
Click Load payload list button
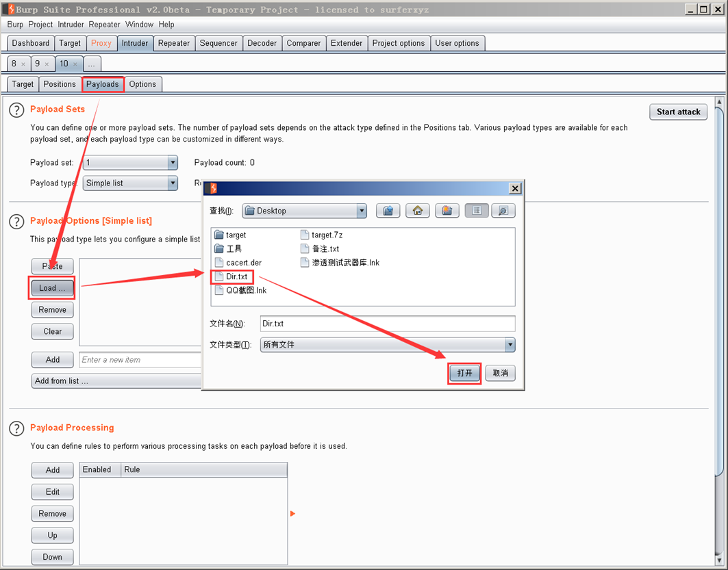tap(52, 288)
